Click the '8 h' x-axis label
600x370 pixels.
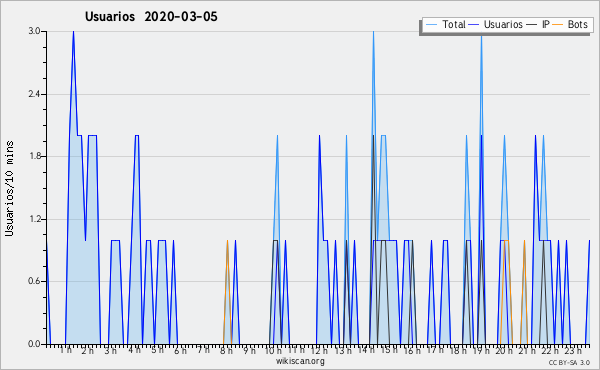tap(226, 351)
